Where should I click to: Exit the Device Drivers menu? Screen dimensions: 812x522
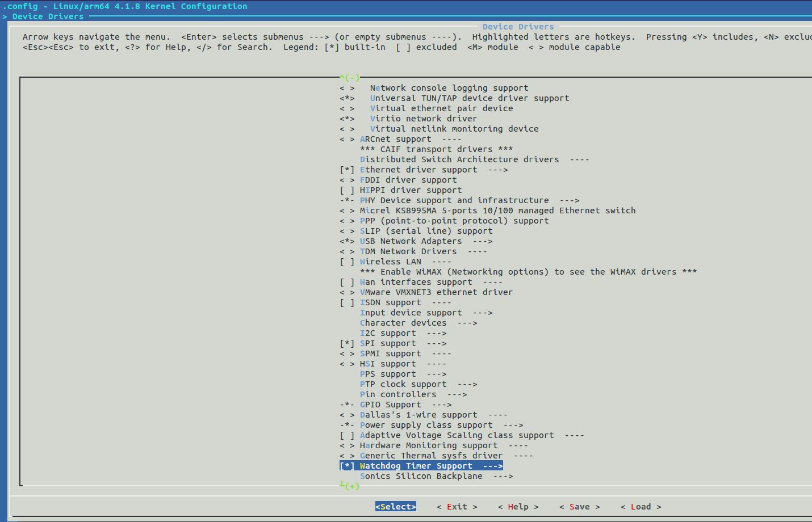457,506
